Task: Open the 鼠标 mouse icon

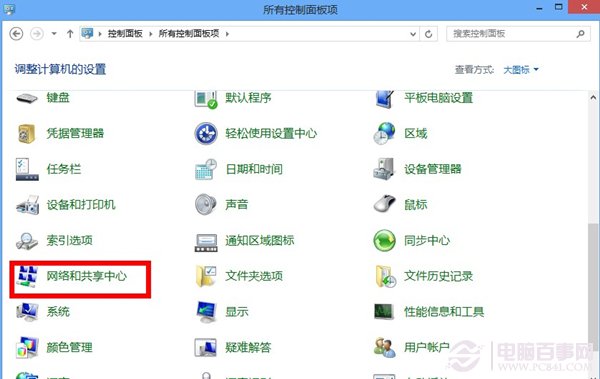Action: click(385, 204)
